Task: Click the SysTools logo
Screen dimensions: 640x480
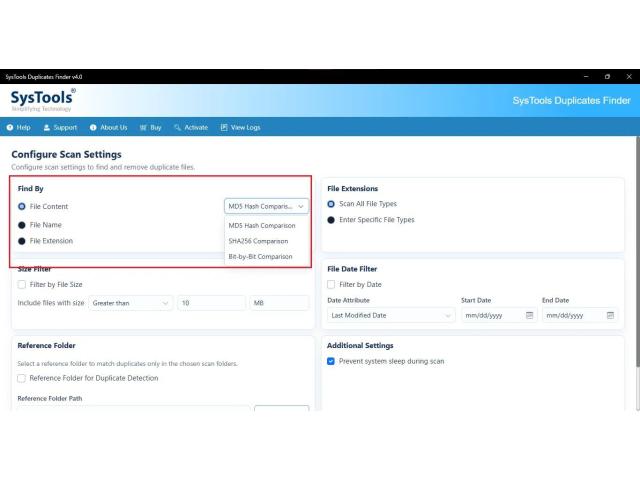Action: click(43, 100)
